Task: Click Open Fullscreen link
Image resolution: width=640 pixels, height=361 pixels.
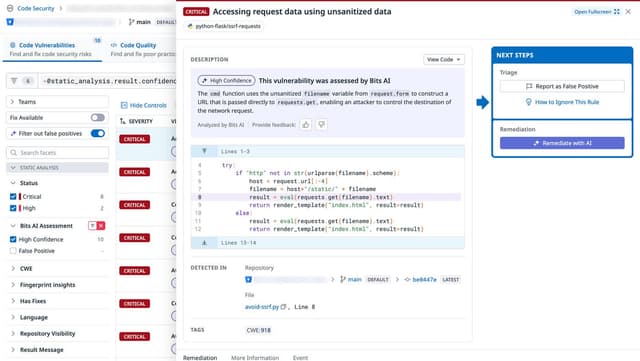Action: click(597, 12)
